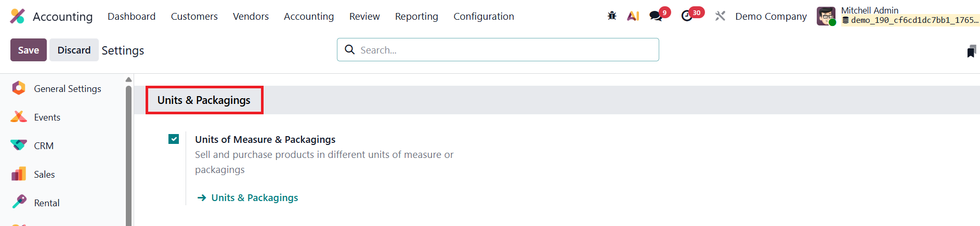Follow the Units & Packagings arrow link

pos(254,198)
